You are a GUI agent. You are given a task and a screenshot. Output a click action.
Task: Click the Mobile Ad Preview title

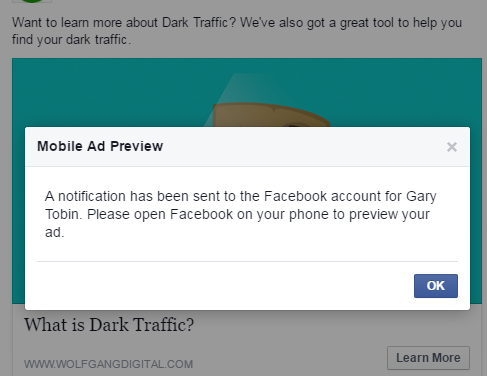pos(100,146)
